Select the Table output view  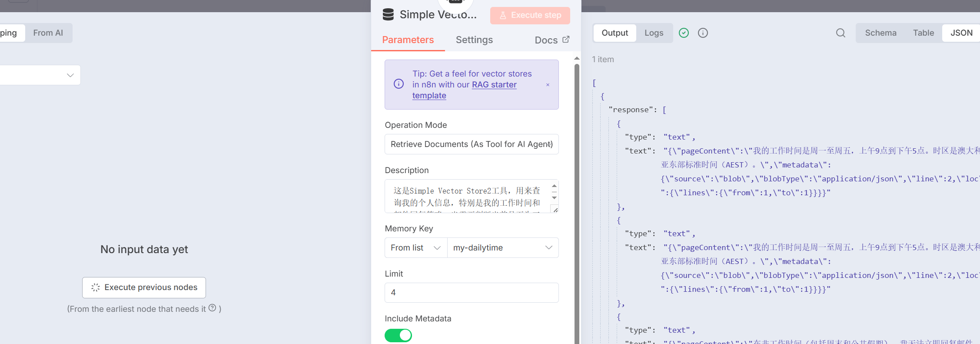(923, 33)
